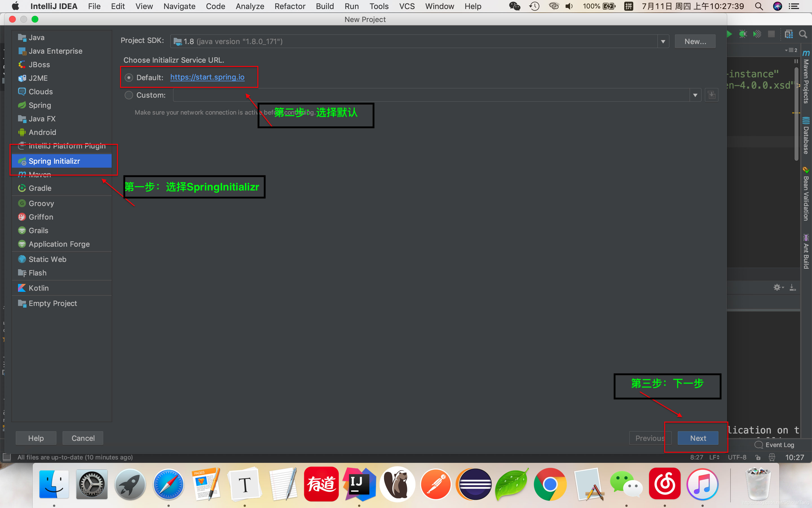The height and width of the screenshot is (508, 812).
Task: Select JBoss project type
Action: click(62, 65)
